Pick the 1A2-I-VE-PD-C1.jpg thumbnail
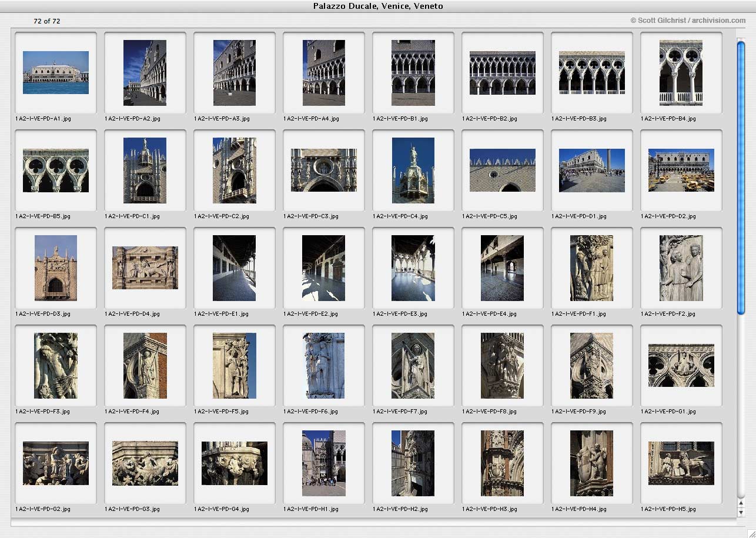Image resolution: width=756 pixels, height=538 pixels. point(145,171)
